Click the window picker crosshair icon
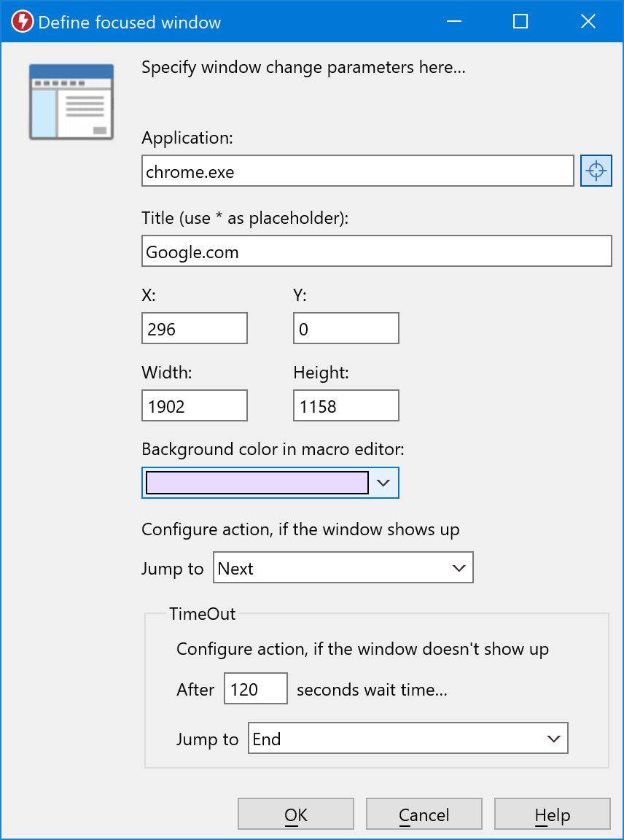Image resolution: width=624 pixels, height=840 pixels. 596,171
